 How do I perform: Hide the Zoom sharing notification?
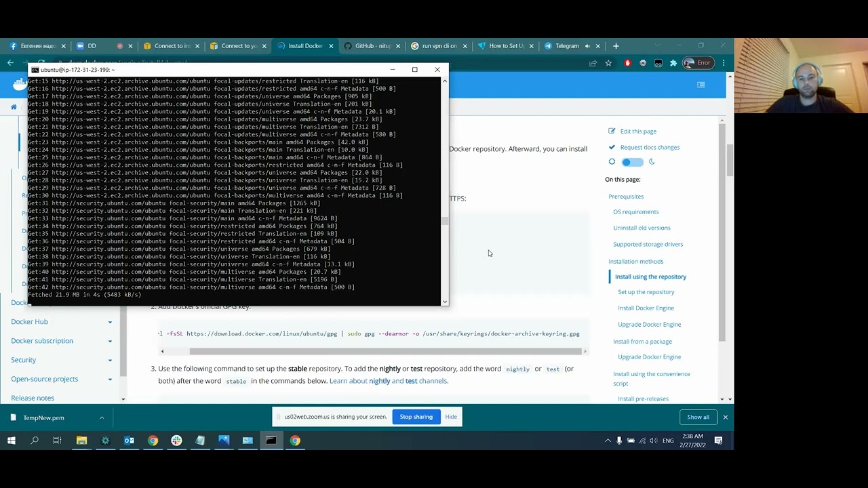(x=451, y=417)
